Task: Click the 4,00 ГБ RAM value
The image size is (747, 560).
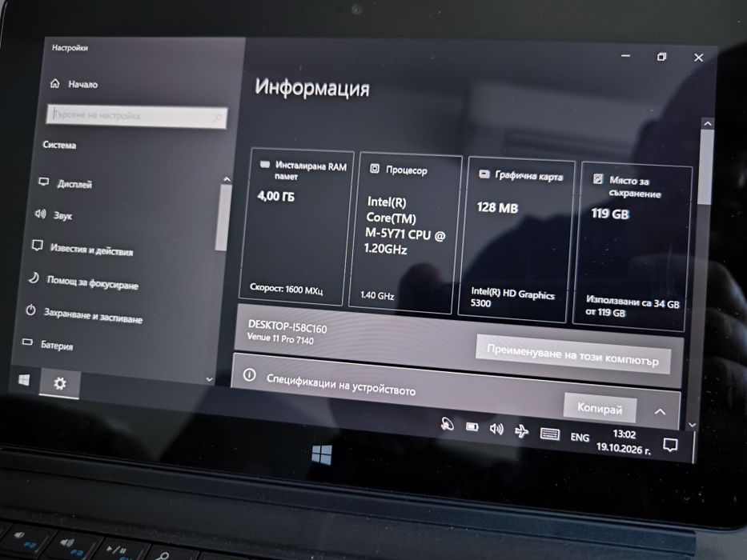Action: [276, 196]
